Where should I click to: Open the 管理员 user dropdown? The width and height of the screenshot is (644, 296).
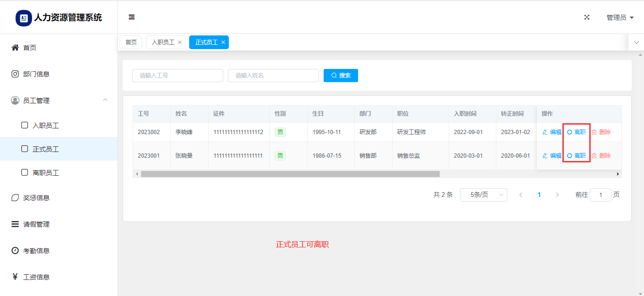[x=619, y=17]
